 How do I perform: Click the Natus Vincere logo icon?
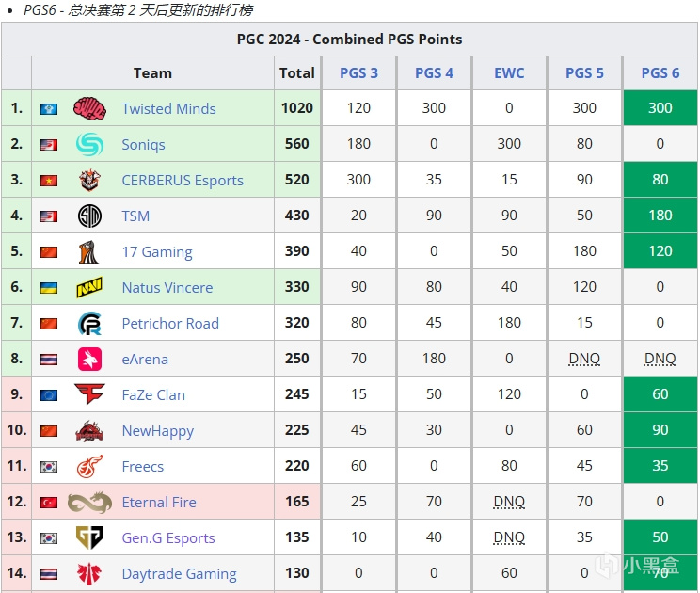(x=89, y=287)
